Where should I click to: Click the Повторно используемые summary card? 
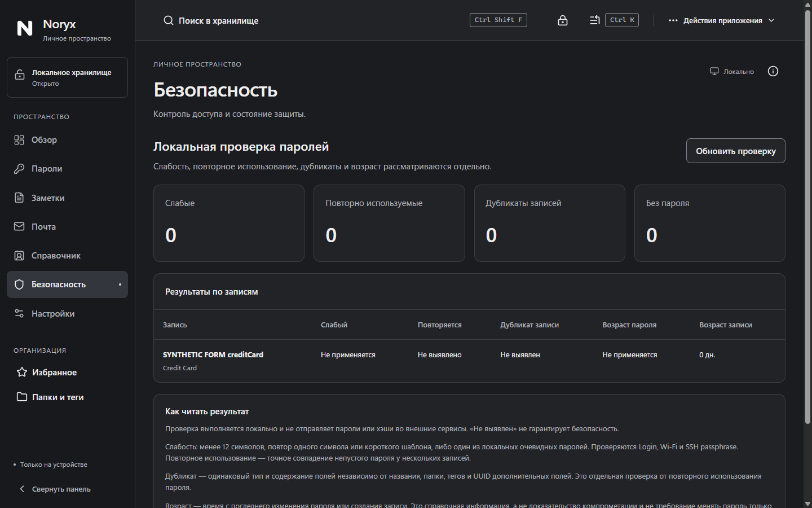(389, 223)
